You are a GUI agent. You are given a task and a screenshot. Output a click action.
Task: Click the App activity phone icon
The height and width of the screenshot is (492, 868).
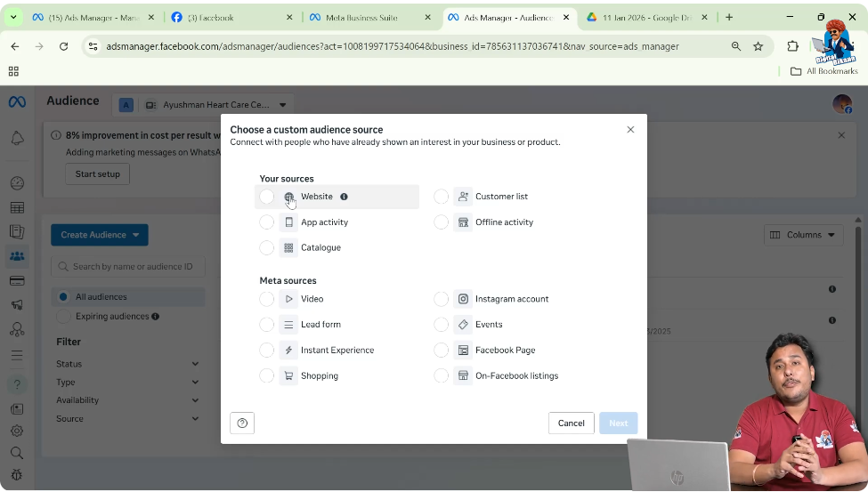click(288, 222)
